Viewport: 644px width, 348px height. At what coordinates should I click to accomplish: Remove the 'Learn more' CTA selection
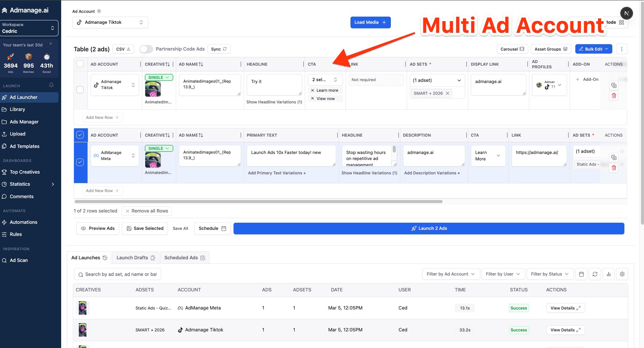(x=312, y=91)
